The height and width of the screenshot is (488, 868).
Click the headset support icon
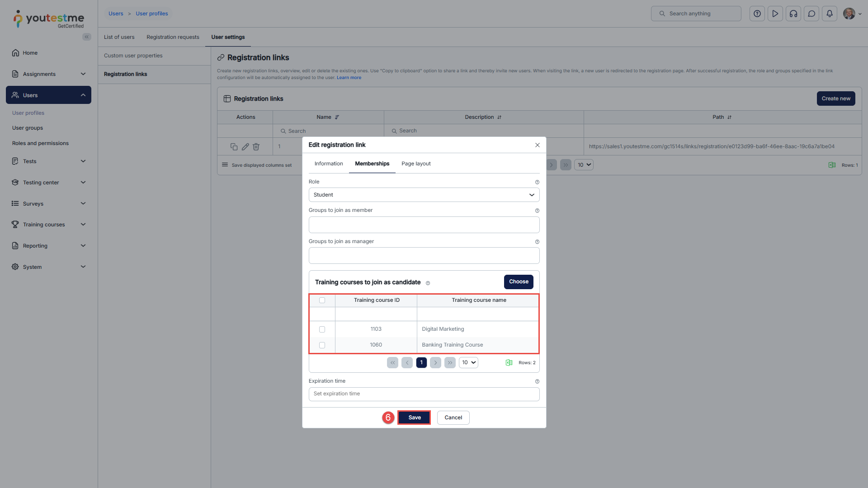point(793,14)
